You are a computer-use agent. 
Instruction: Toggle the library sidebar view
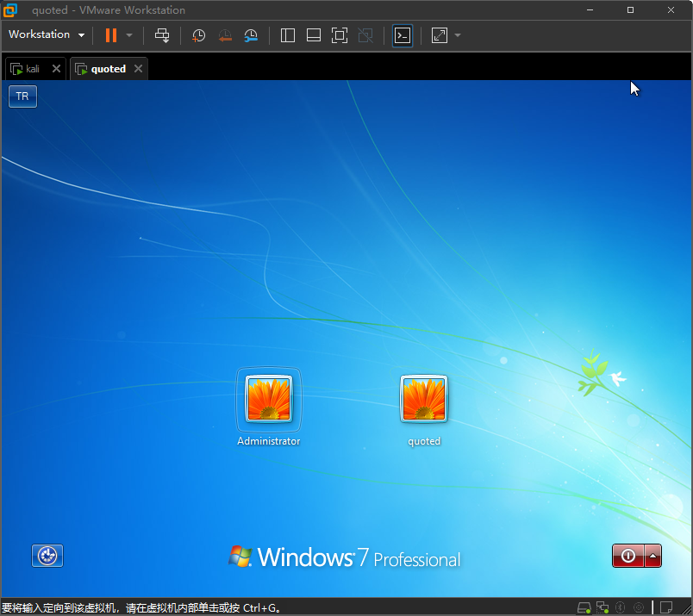point(288,35)
